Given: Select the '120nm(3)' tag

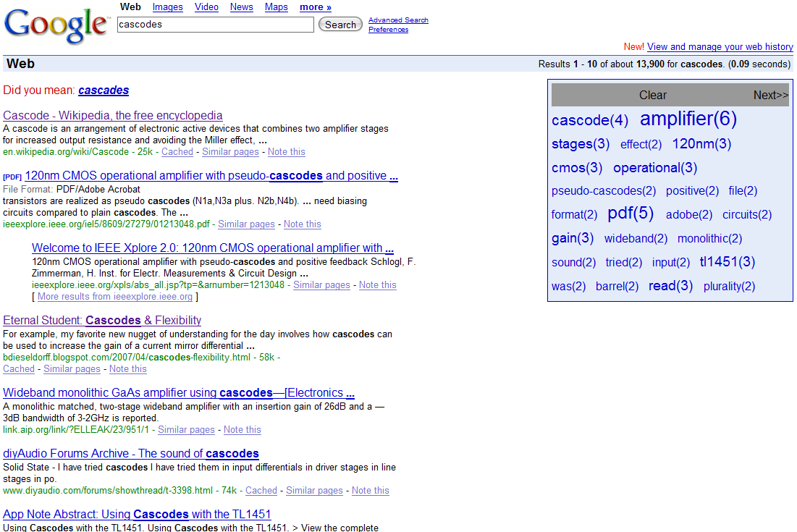Looking at the screenshot, I should 702,144.
